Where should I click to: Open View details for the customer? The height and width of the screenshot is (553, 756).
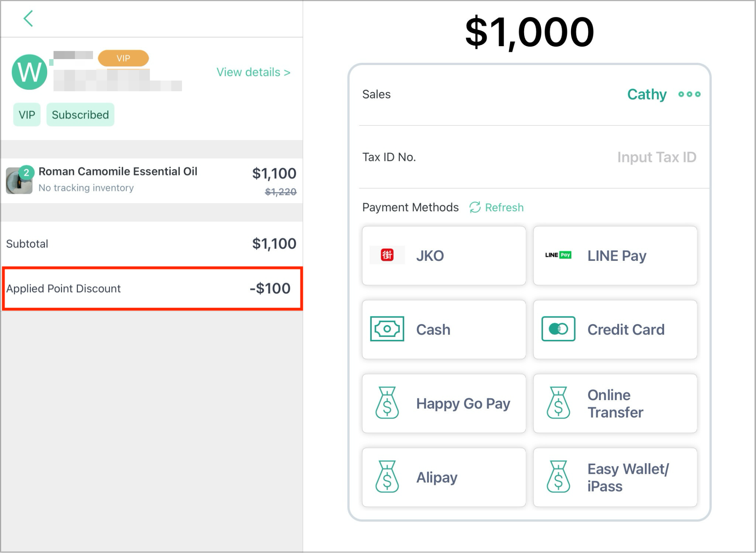[253, 72]
